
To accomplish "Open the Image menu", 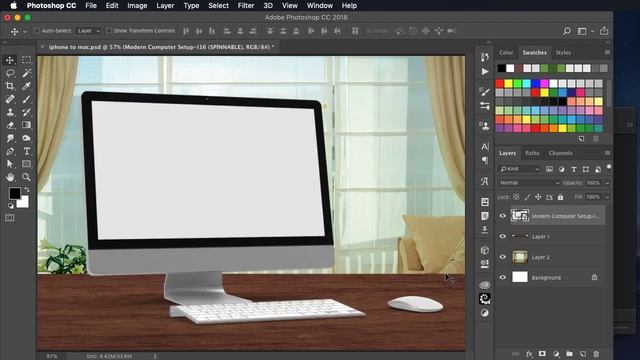I will pyautogui.click(x=137, y=6).
